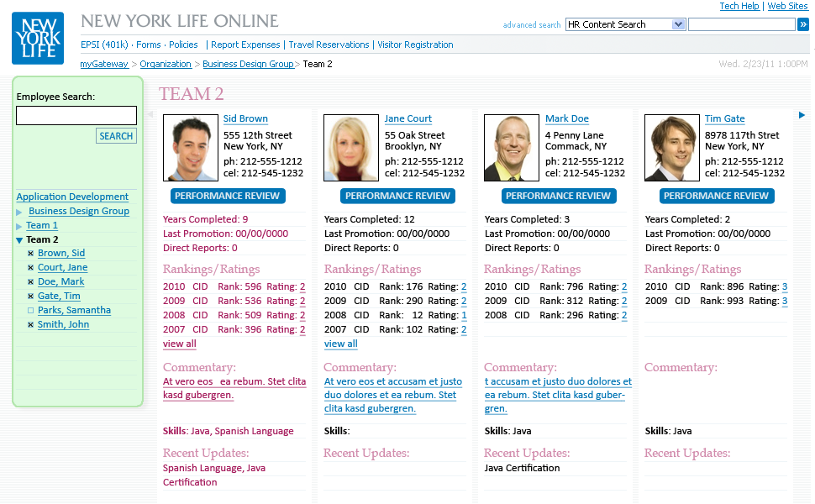Click the search go arrow button
Image resolution: width=815 pixels, height=504 pixels.
pos(803,24)
